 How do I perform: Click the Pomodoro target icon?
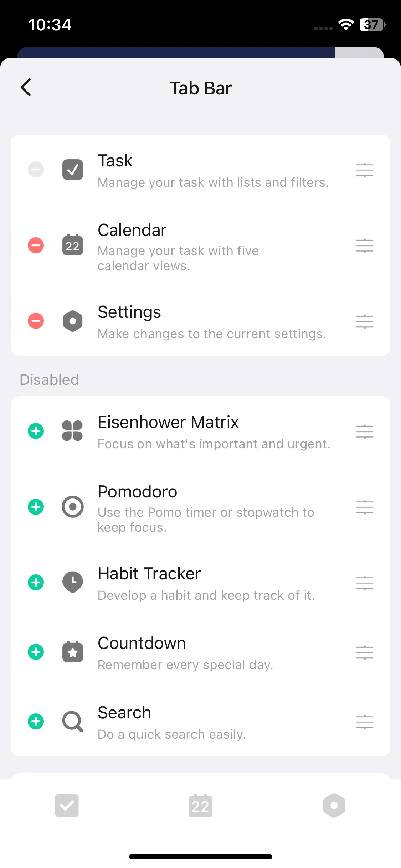point(73,507)
